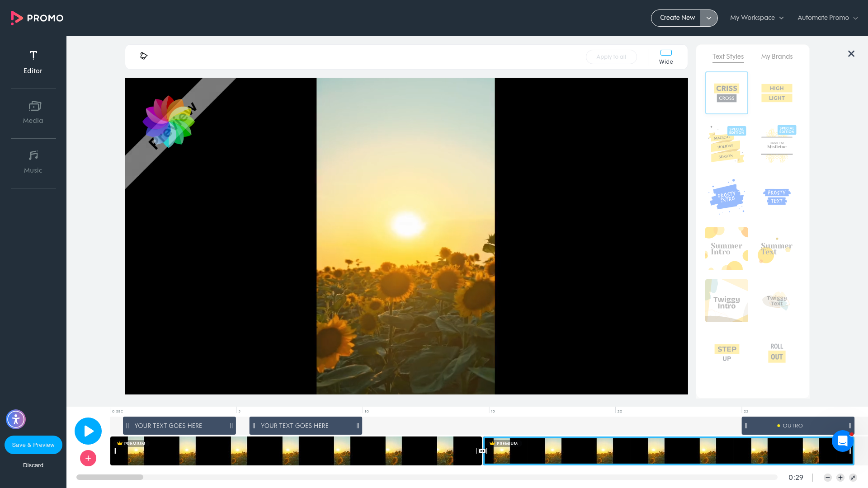Expand the Create New dropdown arrow
The height and width of the screenshot is (488, 868).
tap(708, 18)
